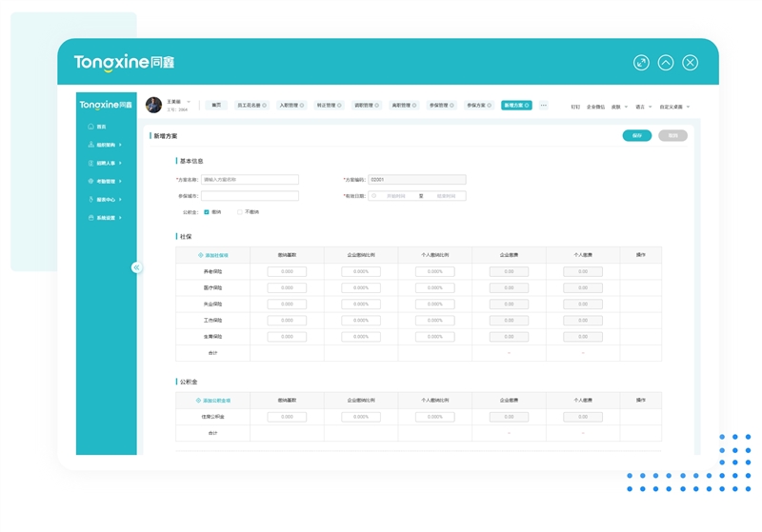The width and height of the screenshot is (762, 532).
Task: Click the gray 取消 cancel button
Action: coord(672,136)
